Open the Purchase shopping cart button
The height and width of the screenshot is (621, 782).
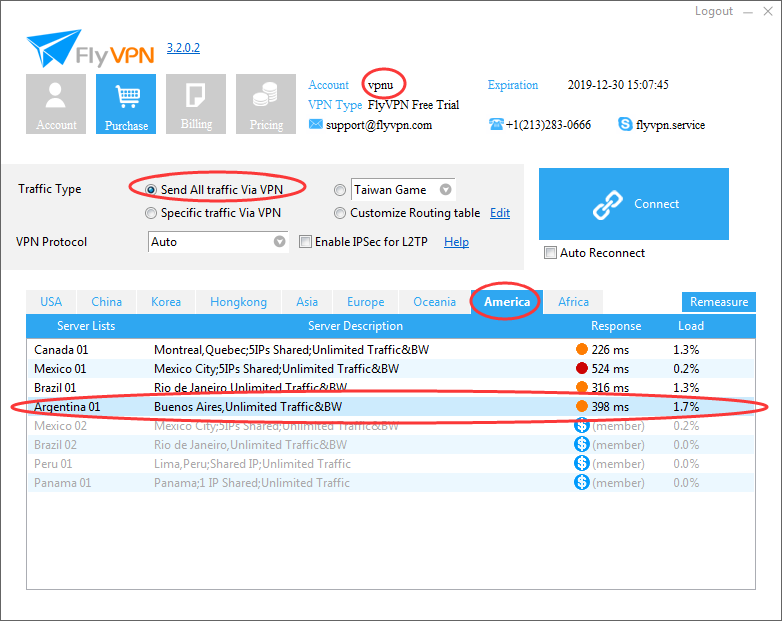coord(126,104)
